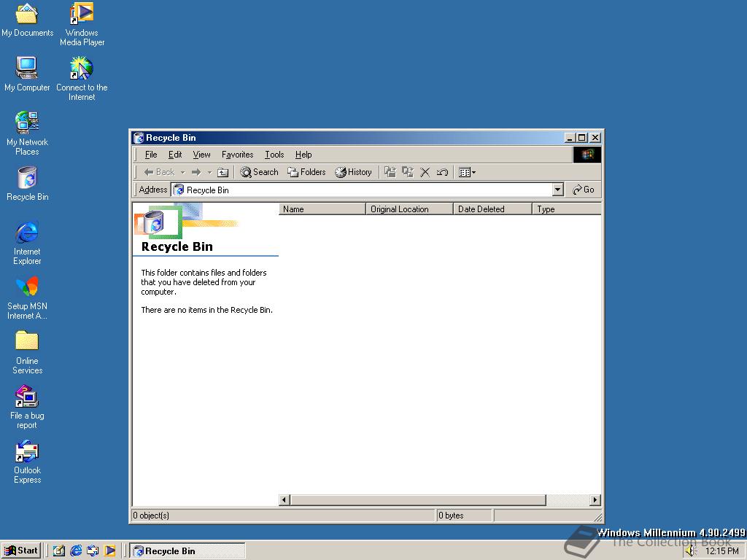This screenshot has height=560, width=747.
Task: Open the Edit menu
Action: (x=175, y=155)
